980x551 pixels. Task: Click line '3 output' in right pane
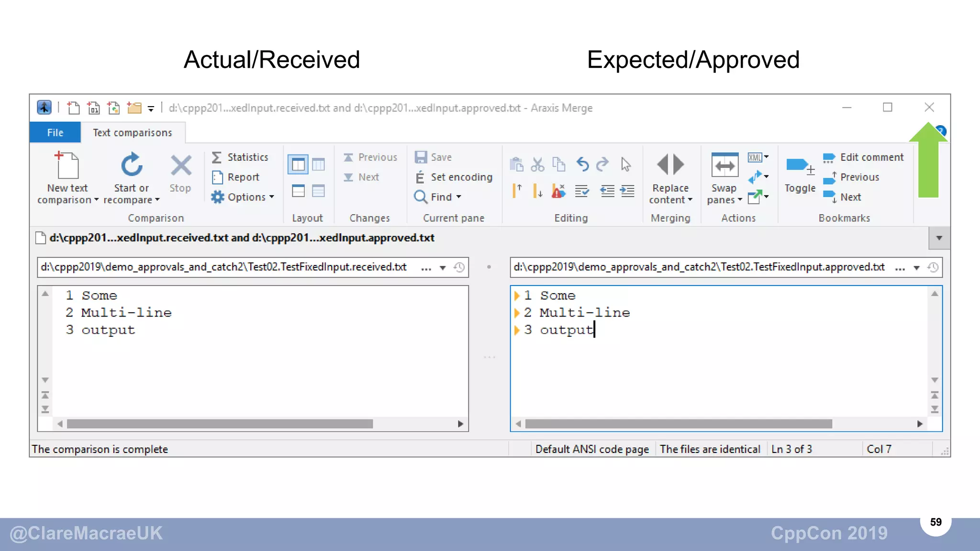click(559, 330)
